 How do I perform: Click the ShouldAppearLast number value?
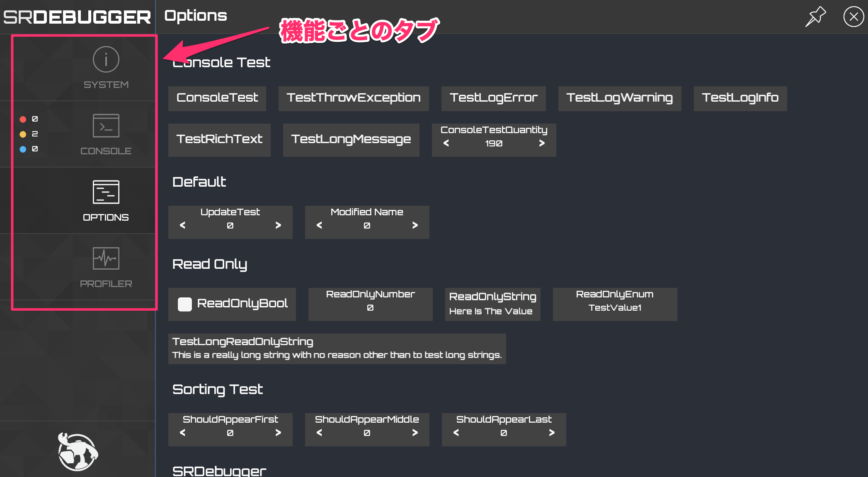(x=504, y=433)
